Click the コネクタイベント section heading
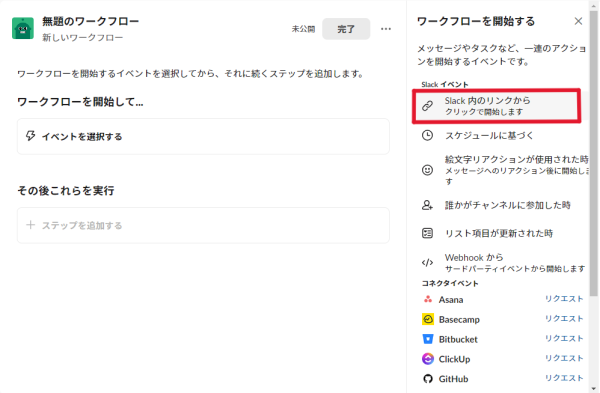Image resolution: width=600 pixels, height=393 pixels. pyautogui.click(x=450, y=284)
